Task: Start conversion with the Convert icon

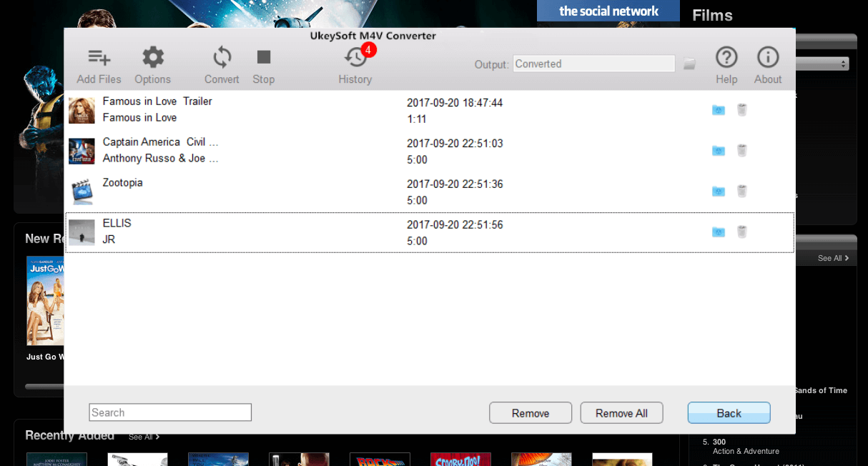Action: tap(222, 57)
